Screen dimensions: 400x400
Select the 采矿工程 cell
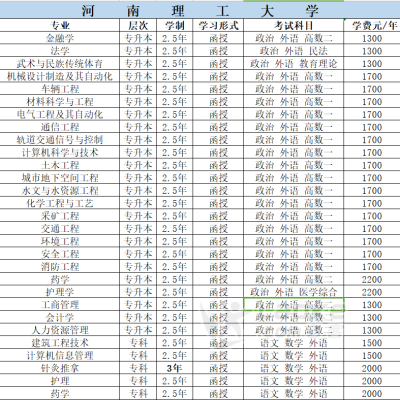60,216
